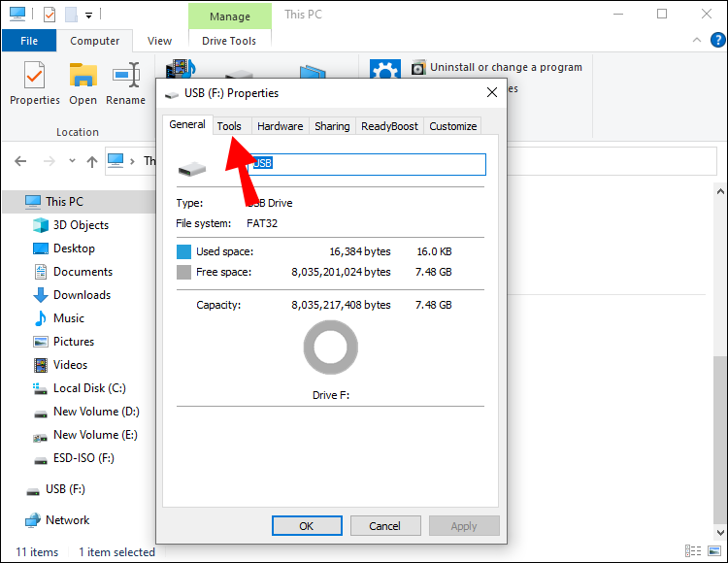This screenshot has height=563, width=728.
Task: Open the Help question mark icon
Action: click(x=717, y=40)
